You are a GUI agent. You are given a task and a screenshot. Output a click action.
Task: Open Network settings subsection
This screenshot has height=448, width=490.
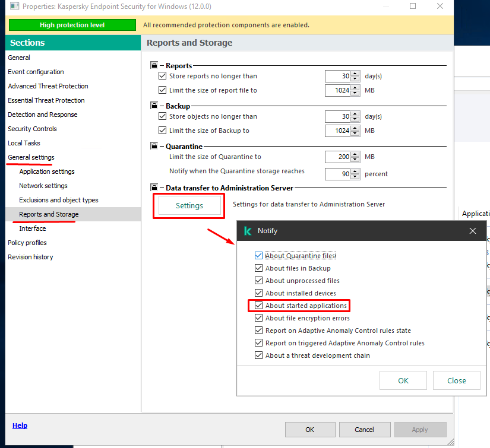(43, 186)
